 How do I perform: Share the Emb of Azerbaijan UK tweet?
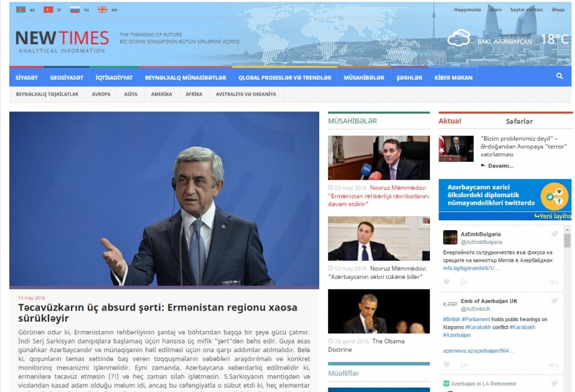(x=464, y=365)
